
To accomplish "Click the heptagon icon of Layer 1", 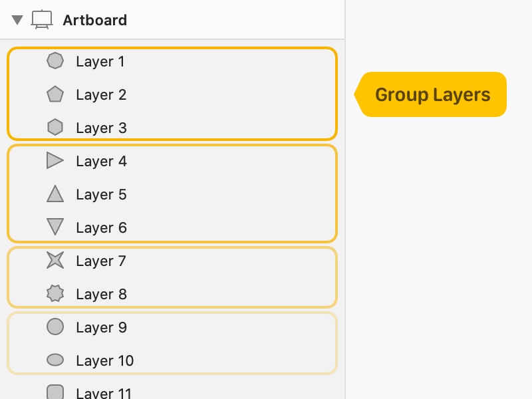I will pyautogui.click(x=55, y=61).
